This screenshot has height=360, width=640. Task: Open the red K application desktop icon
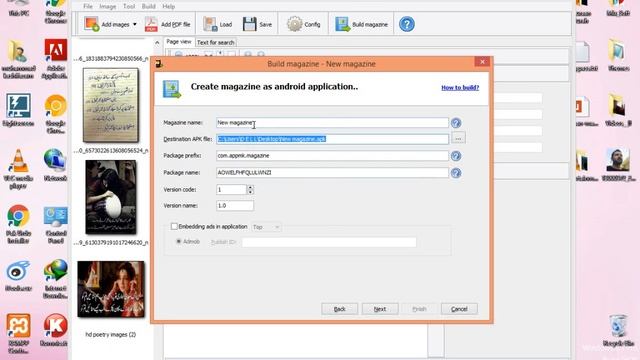[55, 330]
